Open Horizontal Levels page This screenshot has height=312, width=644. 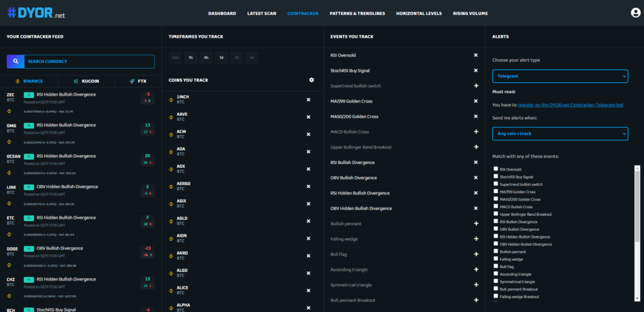pyautogui.click(x=419, y=13)
